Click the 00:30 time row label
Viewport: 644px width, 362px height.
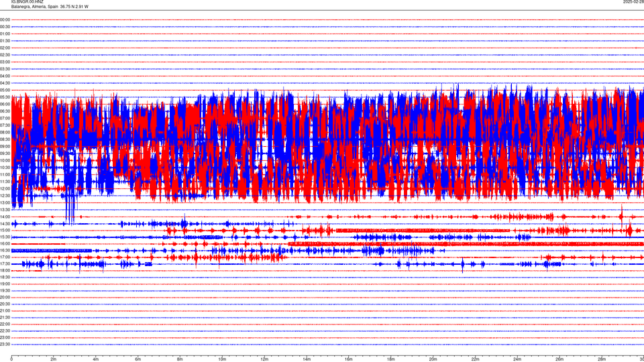click(x=5, y=27)
